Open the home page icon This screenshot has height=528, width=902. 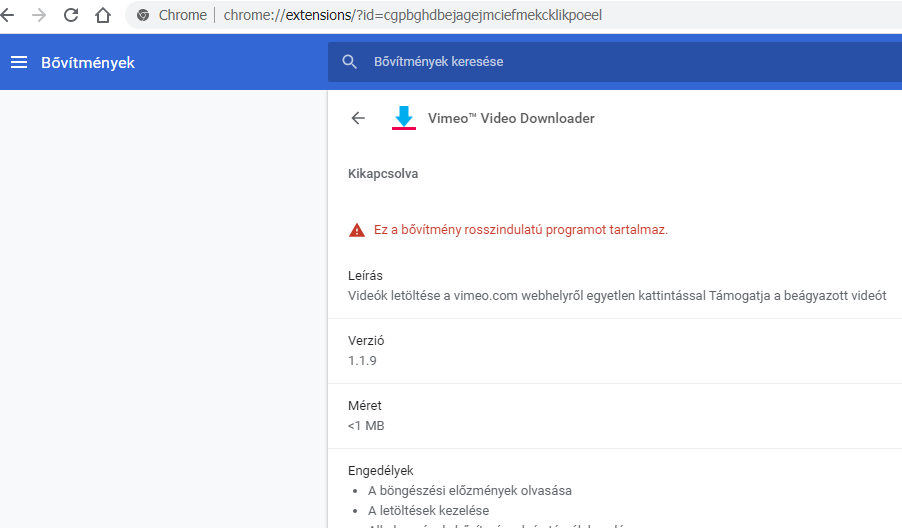pyautogui.click(x=103, y=15)
